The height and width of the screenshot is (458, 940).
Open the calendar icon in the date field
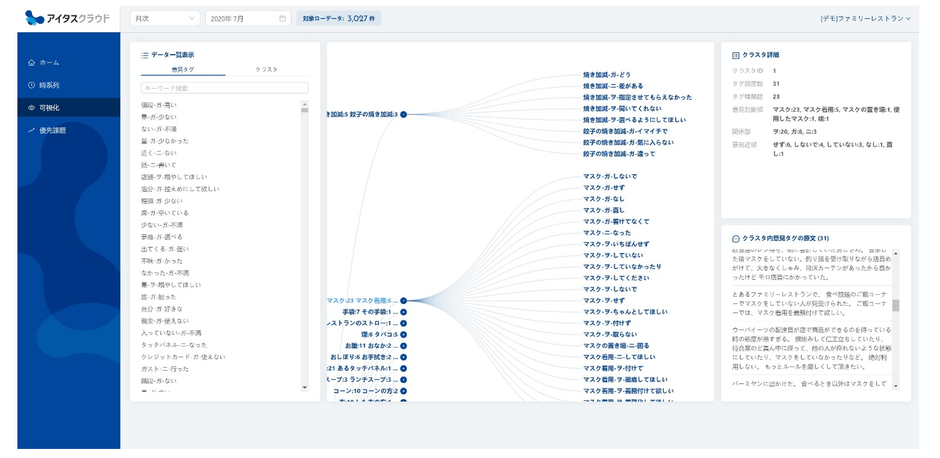(283, 18)
